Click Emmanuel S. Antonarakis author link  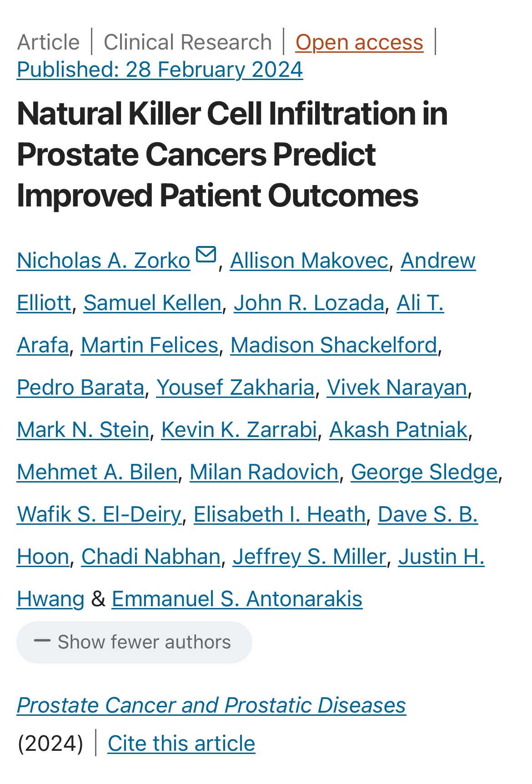coord(237,599)
